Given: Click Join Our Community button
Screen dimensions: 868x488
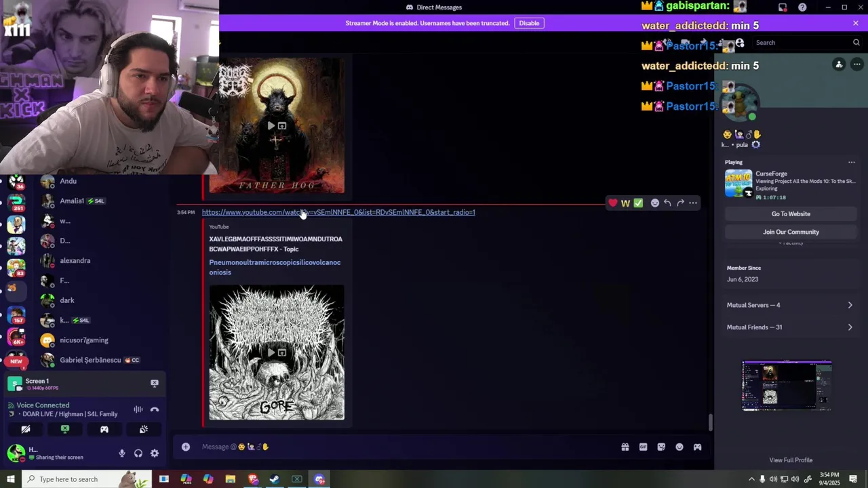Looking at the screenshot, I should [x=791, y=232].
